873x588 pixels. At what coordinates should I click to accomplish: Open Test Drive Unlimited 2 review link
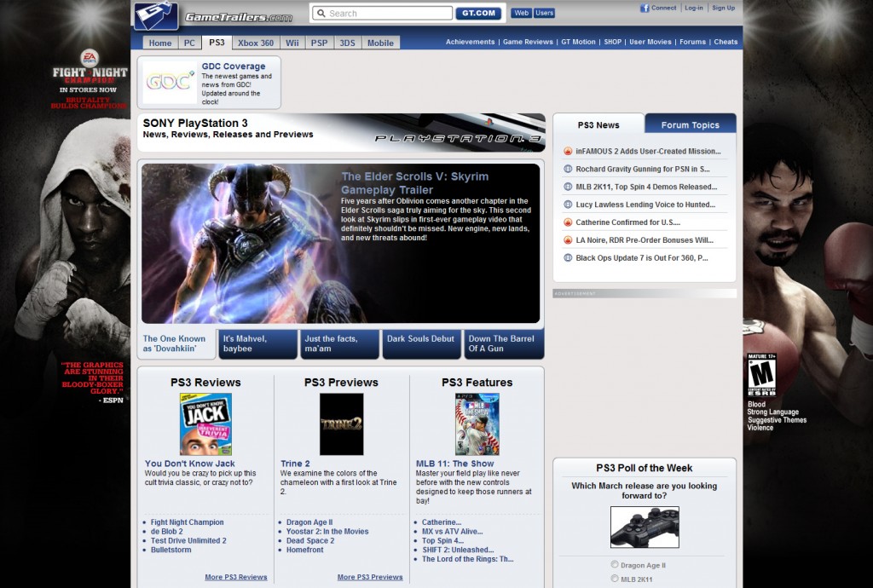tap(188, 541)
